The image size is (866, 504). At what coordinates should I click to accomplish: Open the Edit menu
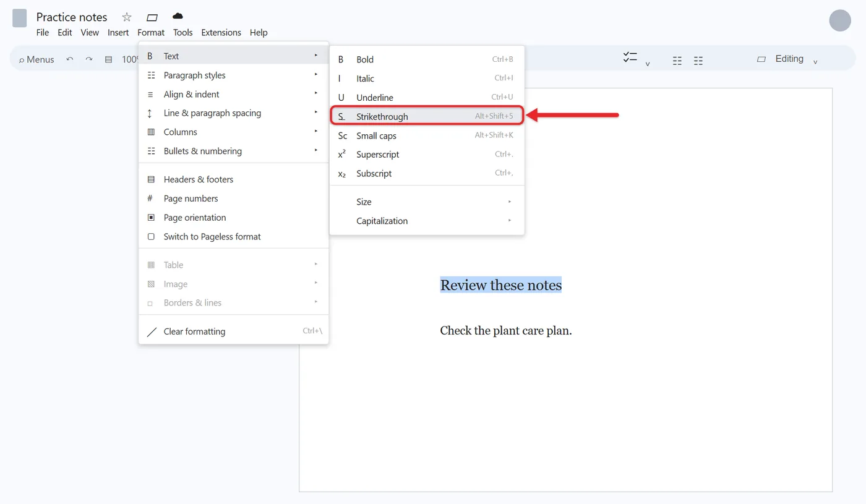[65, 32]
